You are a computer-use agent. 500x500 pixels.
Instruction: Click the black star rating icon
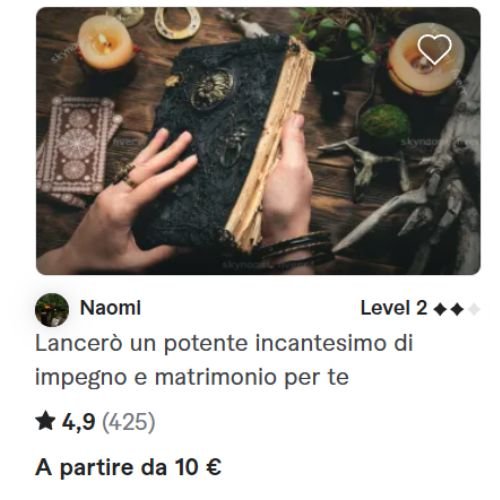[45, 421]
